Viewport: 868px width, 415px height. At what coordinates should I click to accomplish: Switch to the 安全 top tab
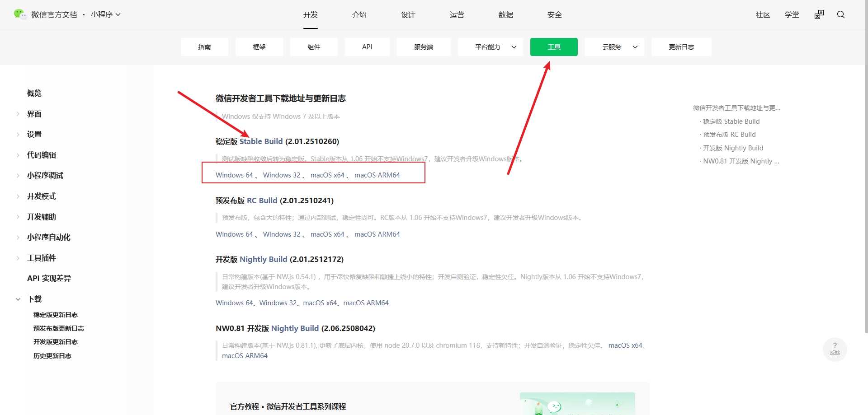tap(555, 14)
